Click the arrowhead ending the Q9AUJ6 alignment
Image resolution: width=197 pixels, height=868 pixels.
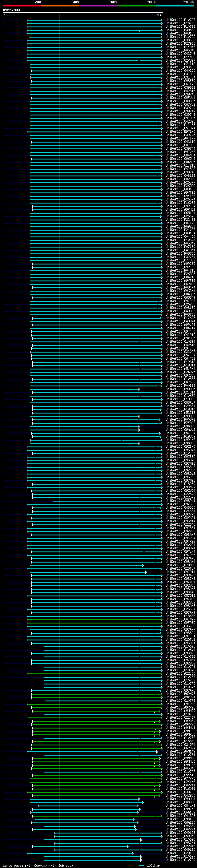pyautogui.click(x=139, y=443)
